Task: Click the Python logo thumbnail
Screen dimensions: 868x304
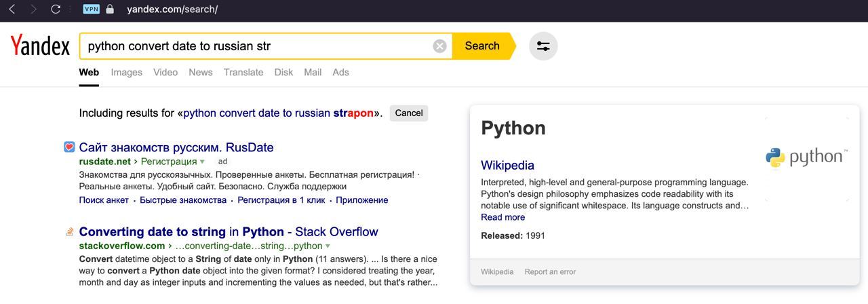Action: 806,157
